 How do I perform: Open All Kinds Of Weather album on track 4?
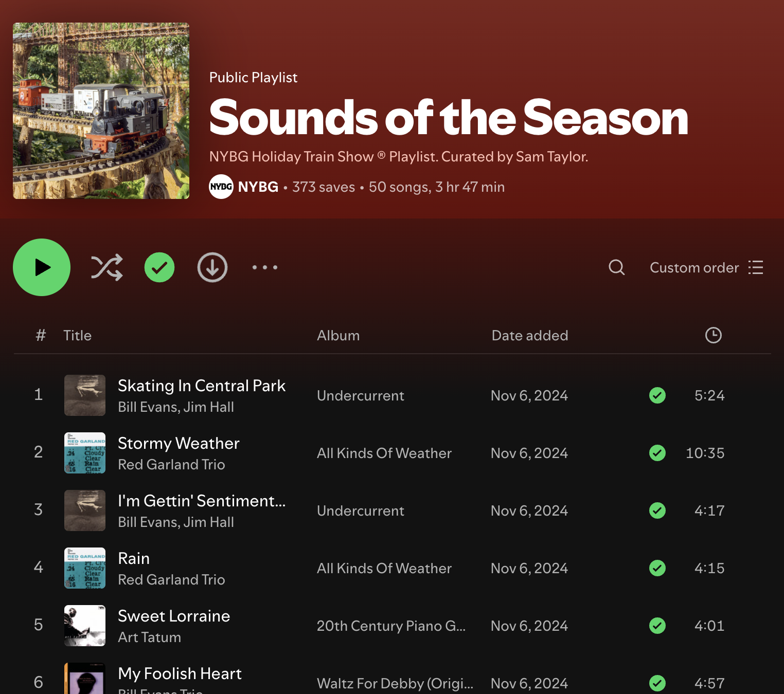(x=384, y=568)
